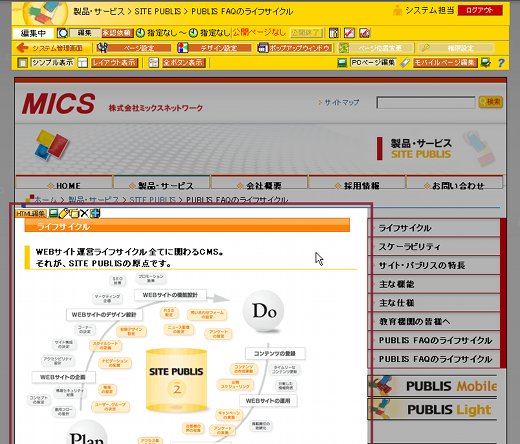Click the second red checkmark page icon
The image size is (520, 444).
364,33
